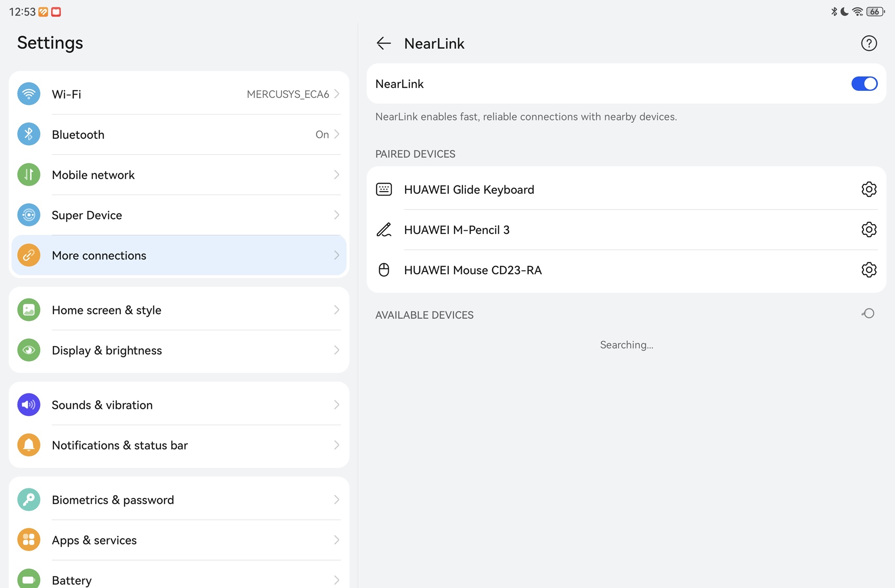This screenshot has height=588, width=895.
Task: Tap the MERCUSYS_ECA6 network name
Action: pyautogui.click(x=288, y=94)
